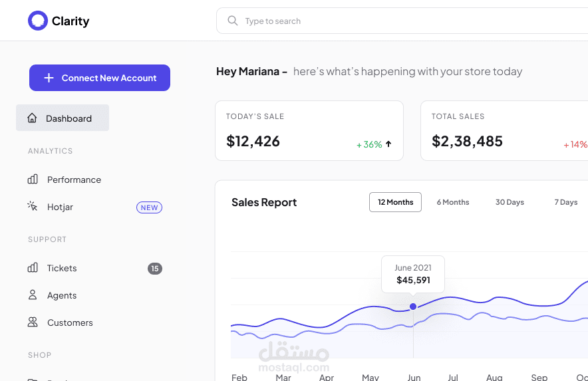Click the plus icon in Connect New Account

tap(49, 78)
